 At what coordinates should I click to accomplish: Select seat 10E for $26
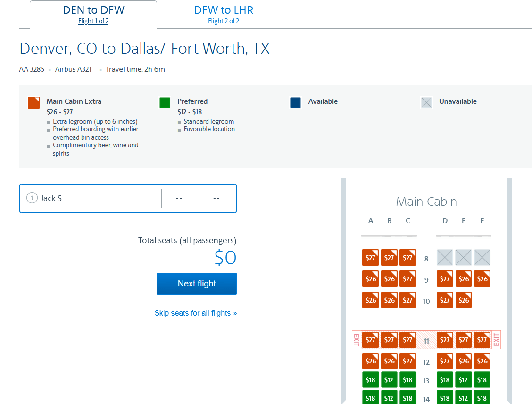[464, 300]
